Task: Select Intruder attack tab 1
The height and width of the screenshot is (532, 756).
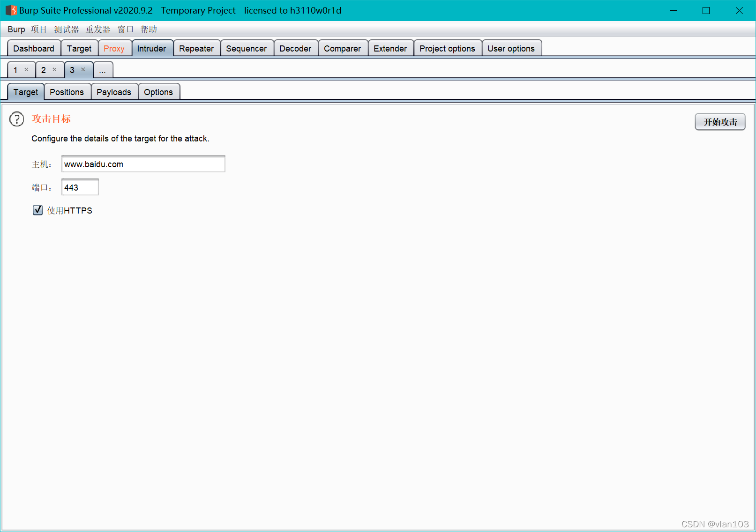Action: (16, 70)
